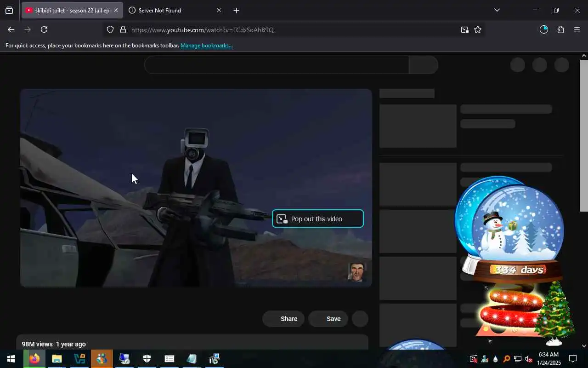The image size is (588, 368).
Task: Open Windows Security shield on the taskbar
Action: click(x=147, y=359)
